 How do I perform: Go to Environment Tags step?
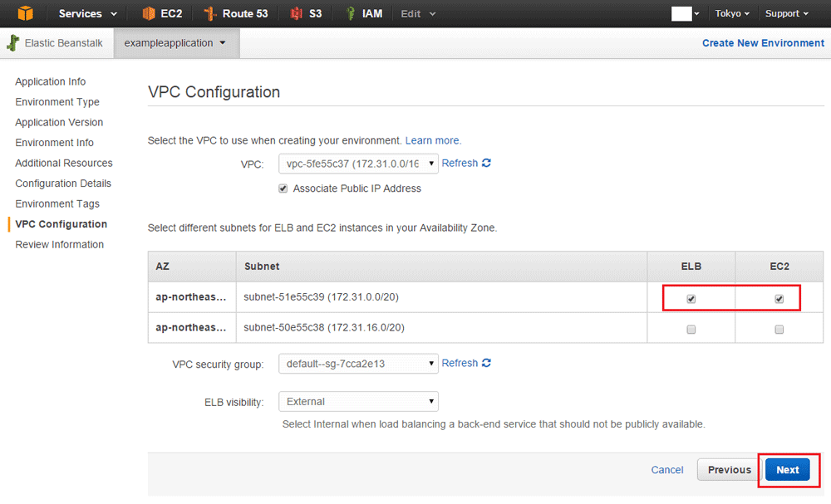click(57, 203)
